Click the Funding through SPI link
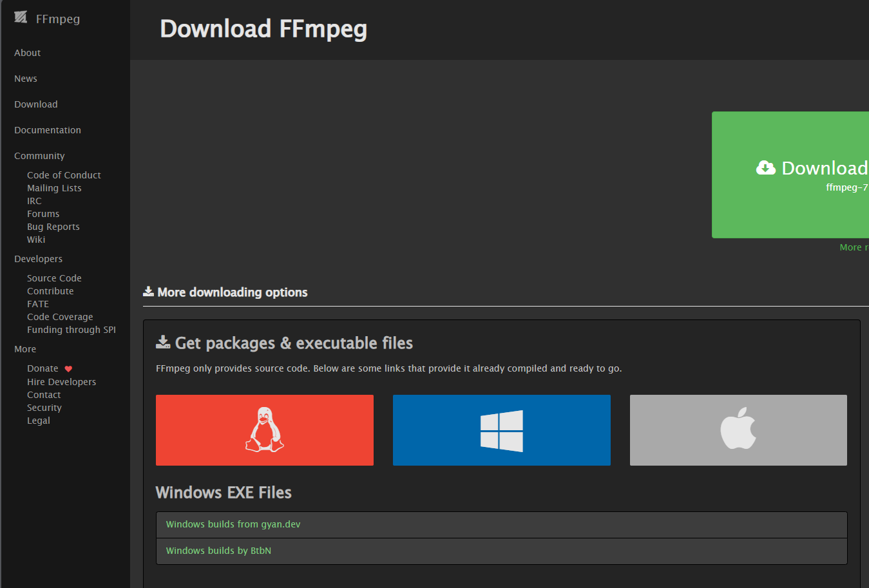The height and width of the screenshot is (588, 869). point(71,329)
